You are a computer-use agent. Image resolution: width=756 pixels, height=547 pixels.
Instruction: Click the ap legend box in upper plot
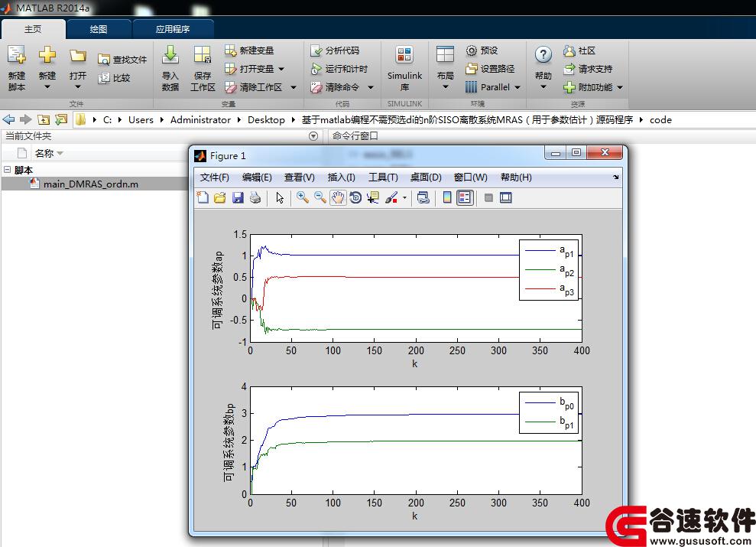pos(549,270)
